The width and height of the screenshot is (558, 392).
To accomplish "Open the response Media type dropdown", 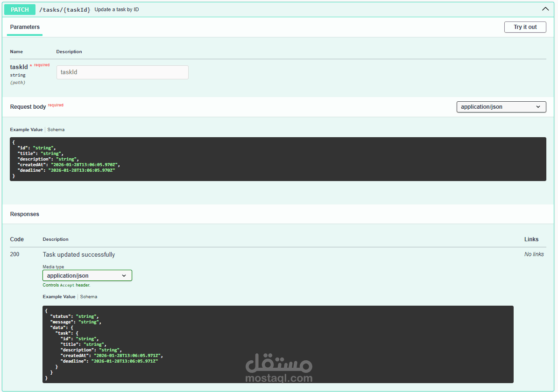I will point(87,275).
